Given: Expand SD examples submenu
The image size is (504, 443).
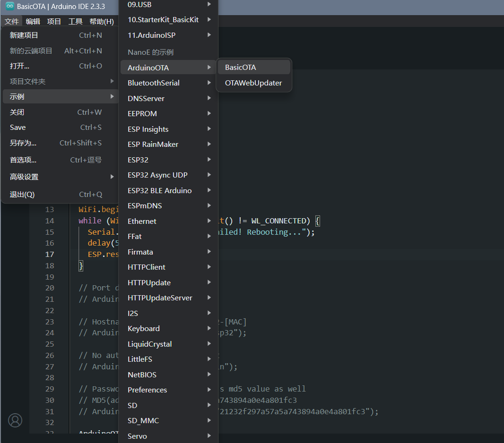Looking at the screenshot, I should coord(169,405).
